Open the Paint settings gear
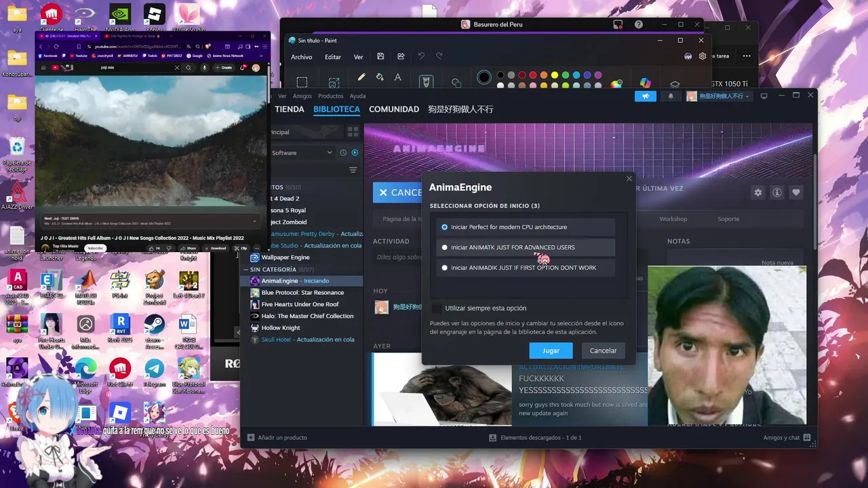 click(703, 56)
